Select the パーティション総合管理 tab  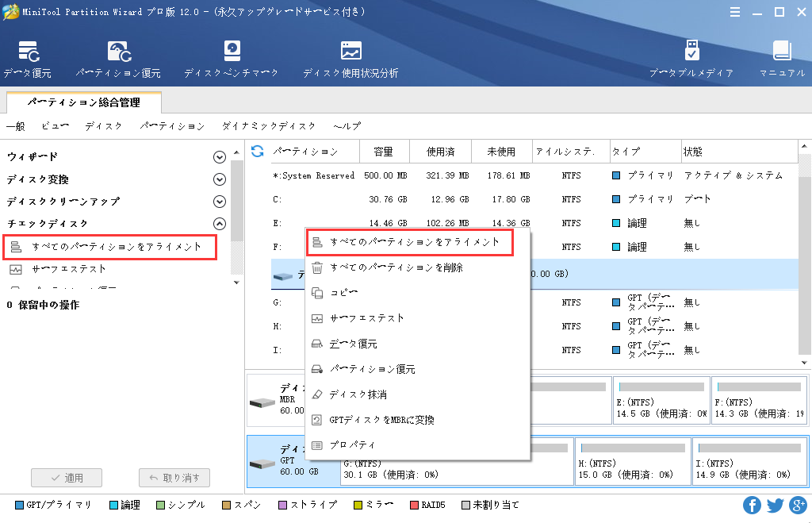pos(84,102)
